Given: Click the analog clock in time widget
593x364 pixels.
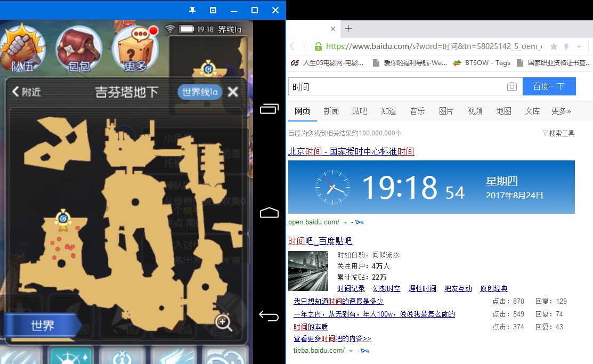Looking at the screenshot, I should point(333,187).
